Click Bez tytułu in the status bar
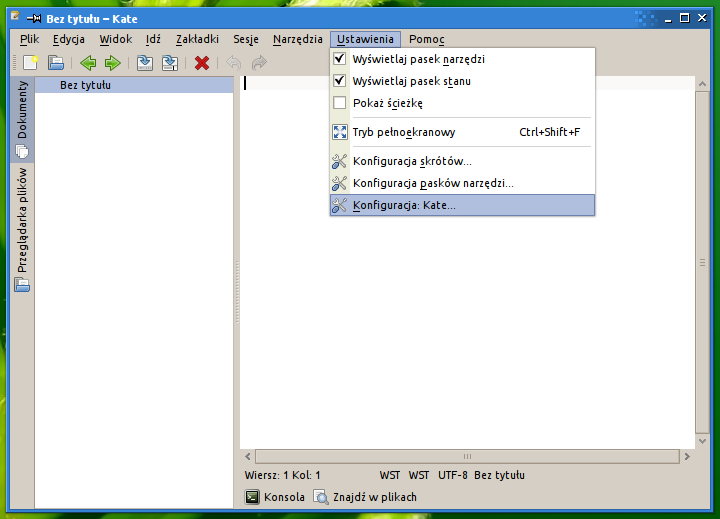Viewport: 720px width, 519px height. click(499, 475)
